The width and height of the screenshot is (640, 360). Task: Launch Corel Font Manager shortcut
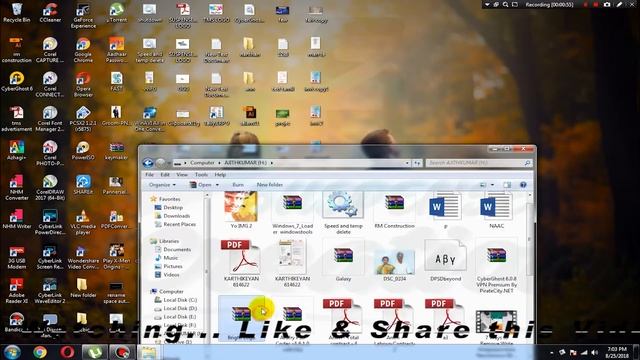50,119
